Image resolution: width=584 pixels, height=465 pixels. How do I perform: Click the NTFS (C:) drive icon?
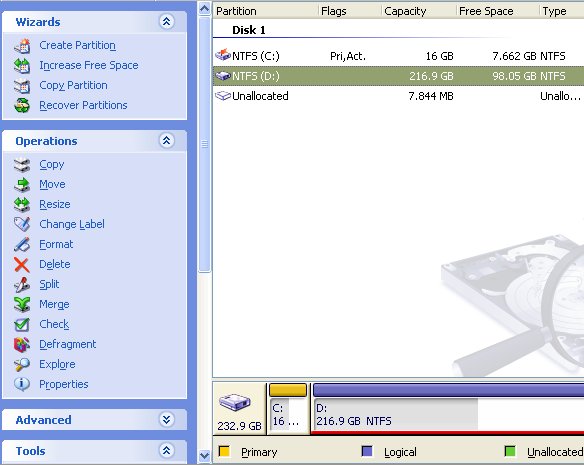point(223,55)
